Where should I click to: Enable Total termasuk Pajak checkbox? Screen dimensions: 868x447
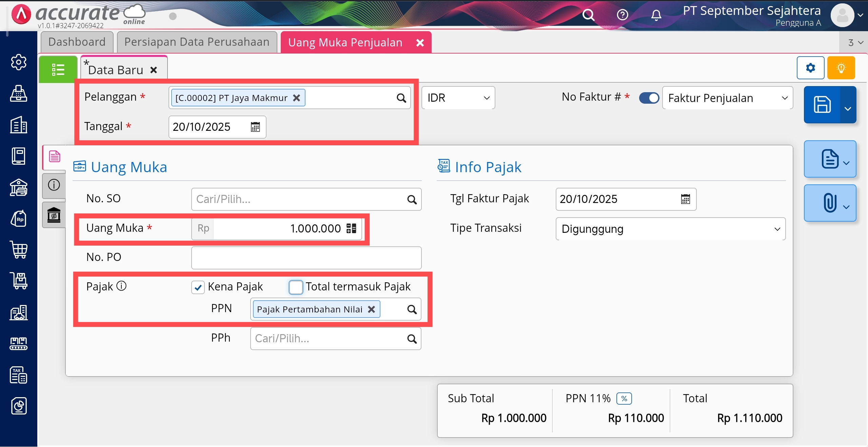click(296, 287)
